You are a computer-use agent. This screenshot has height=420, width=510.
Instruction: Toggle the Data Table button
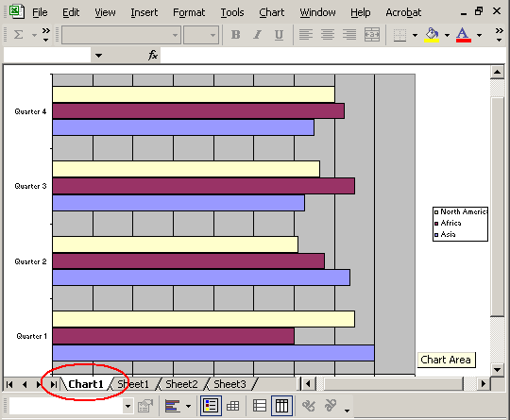(233, 406)
